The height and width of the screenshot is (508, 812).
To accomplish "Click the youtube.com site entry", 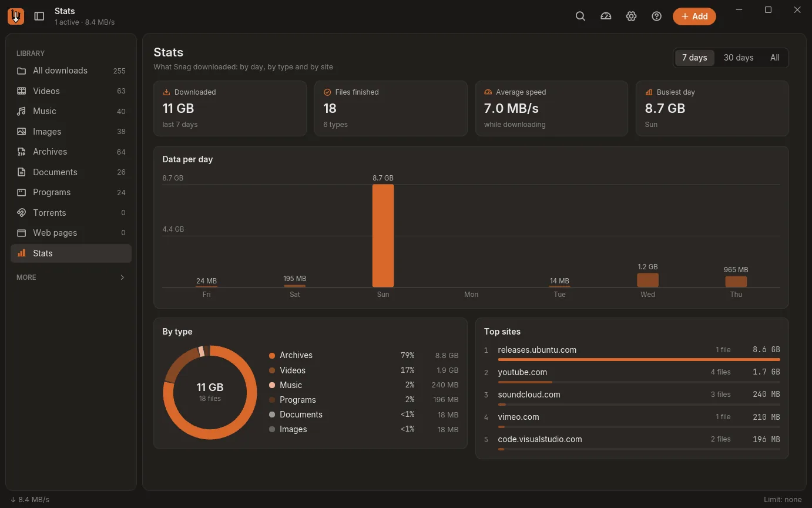I will click(632, 375).
